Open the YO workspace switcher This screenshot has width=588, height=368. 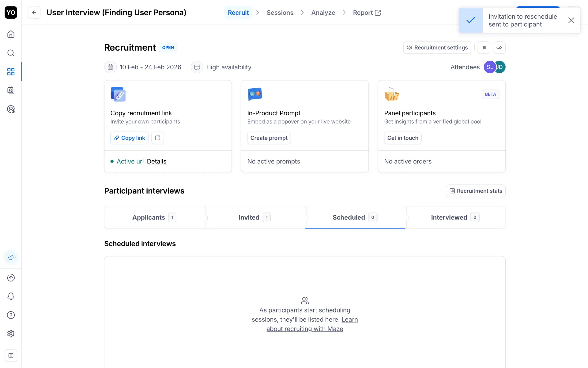pos(11,13)
